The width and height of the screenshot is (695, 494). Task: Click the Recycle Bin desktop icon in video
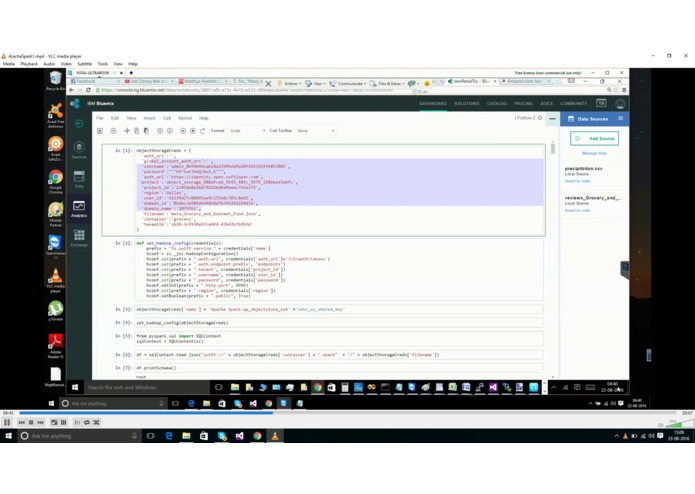[55, 81]
